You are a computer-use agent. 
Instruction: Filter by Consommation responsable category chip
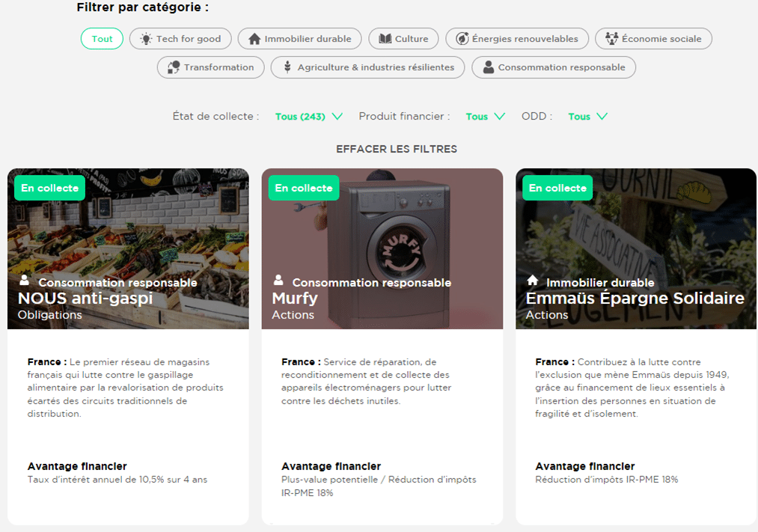coord(554,67)
